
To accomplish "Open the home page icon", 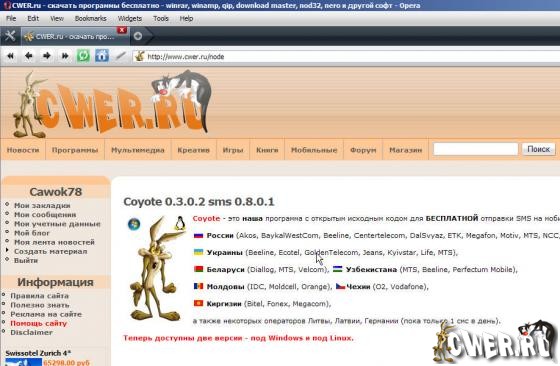I will point(102,56).
